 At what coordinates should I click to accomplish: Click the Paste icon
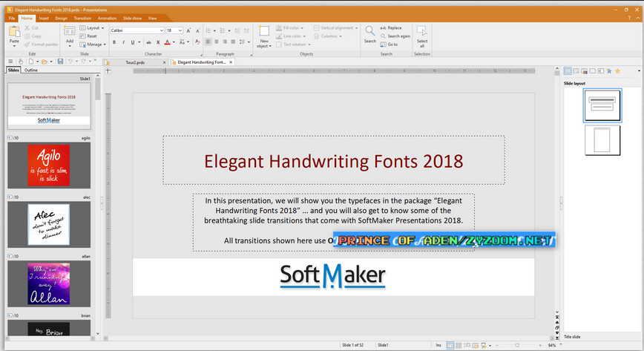14,32
